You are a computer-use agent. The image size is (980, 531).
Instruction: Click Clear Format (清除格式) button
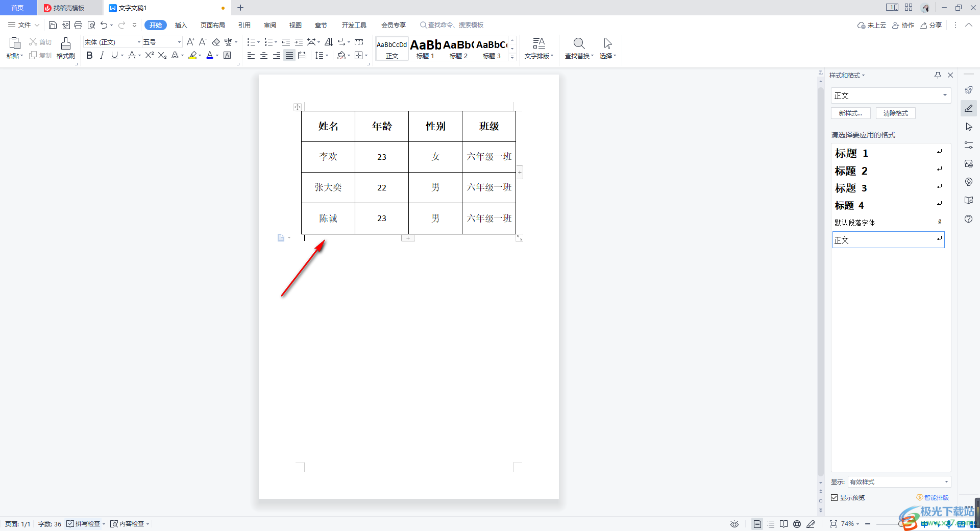pyautogui.click(x=896, y=113)
